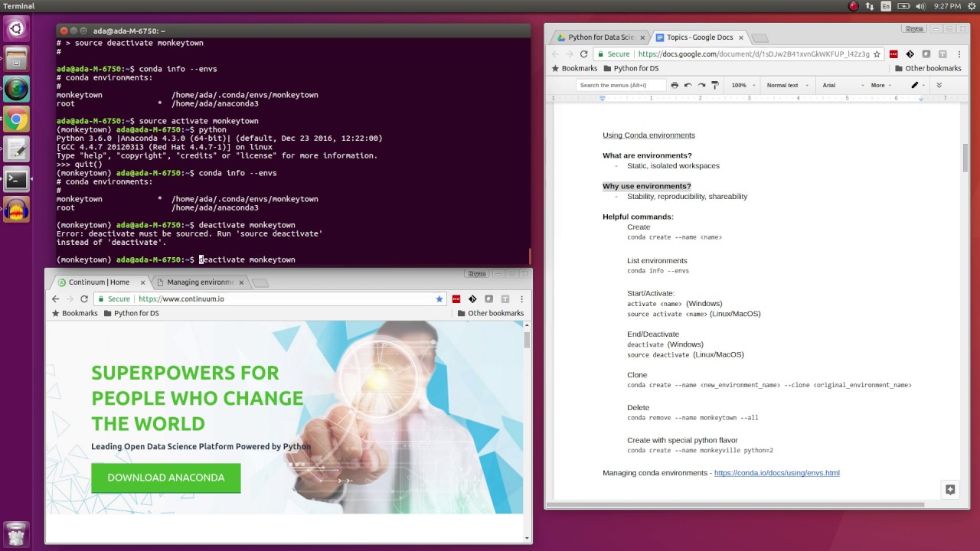
Task: Go back in the Continuum browser window
Action: [55, 299]
